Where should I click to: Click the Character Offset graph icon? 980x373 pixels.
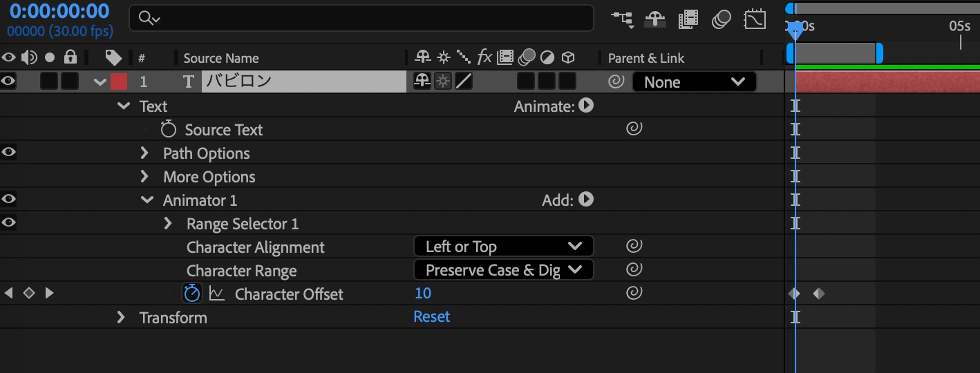coord(217,294)
